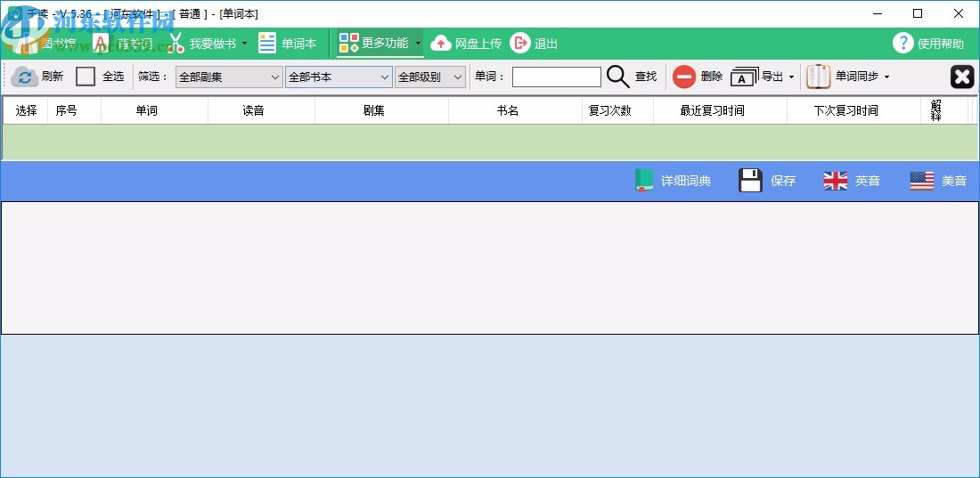Sort by the 最近复习时间 column header
This screenshot has width=980, height=478.
(720, 110)
